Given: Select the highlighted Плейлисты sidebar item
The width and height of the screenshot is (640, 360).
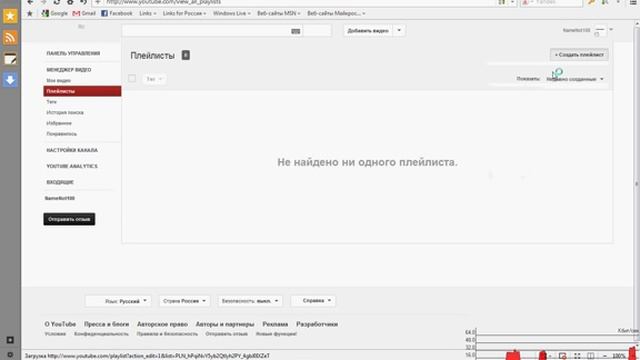Looking at the screenshot, I should coord(82,91).
